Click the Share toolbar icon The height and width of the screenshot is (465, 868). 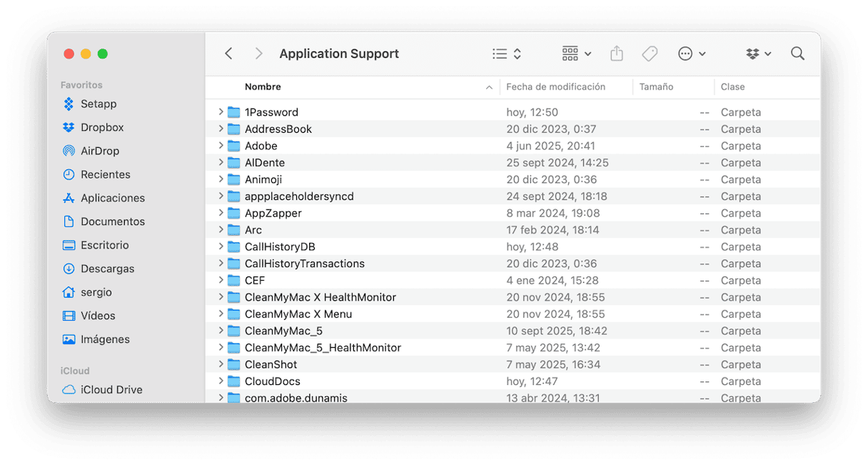[617, 54]
